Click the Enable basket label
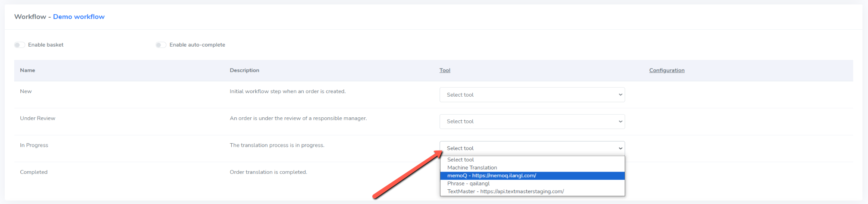The height and width of the screenshot is (204, 868). coord(46,45)
